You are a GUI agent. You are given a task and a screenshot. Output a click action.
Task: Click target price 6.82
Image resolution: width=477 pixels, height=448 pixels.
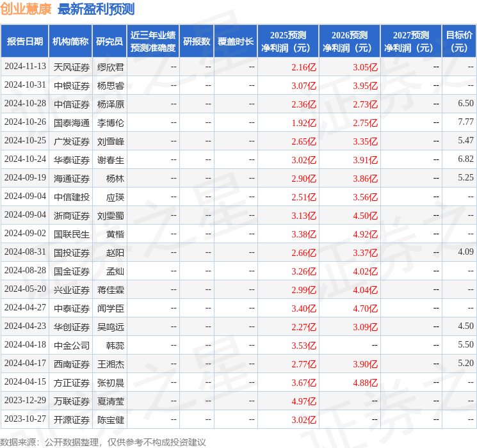465,159
